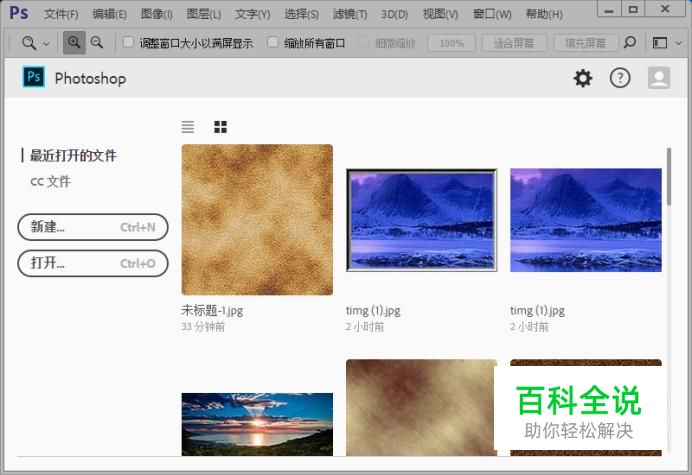Maximize the Photoshop window
This screenshot has height=475, width=692.
(633, 9)
